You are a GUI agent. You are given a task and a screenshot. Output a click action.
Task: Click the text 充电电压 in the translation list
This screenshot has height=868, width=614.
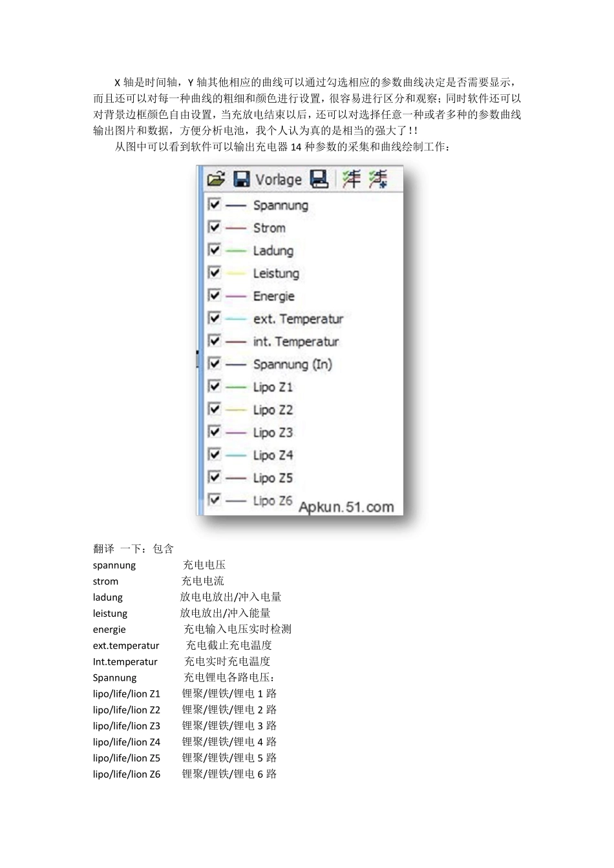point(204,565)
